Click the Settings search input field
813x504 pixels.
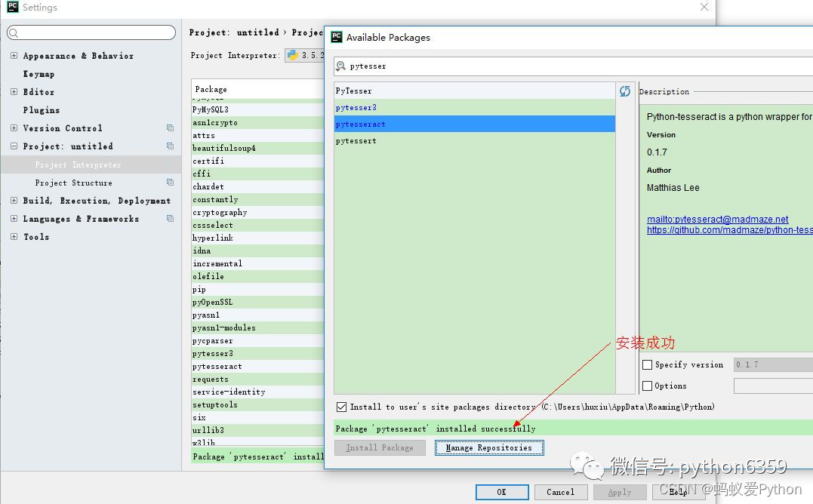tap(91, 32)
